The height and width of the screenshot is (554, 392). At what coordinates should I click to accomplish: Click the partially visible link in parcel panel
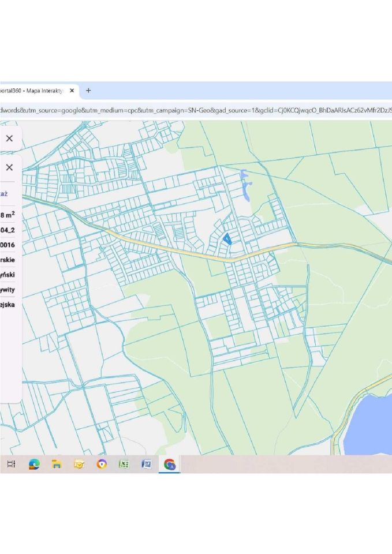pyautogui.click(x=4, y=194)
